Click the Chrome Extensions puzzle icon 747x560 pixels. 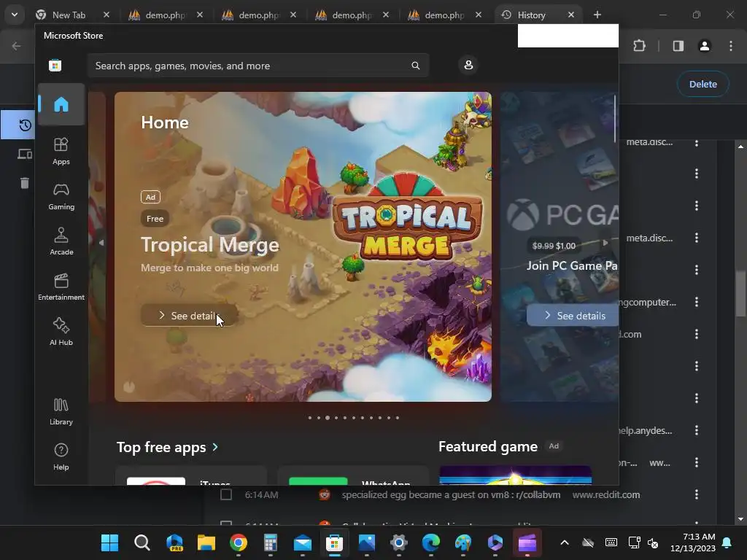coord(639,46)
